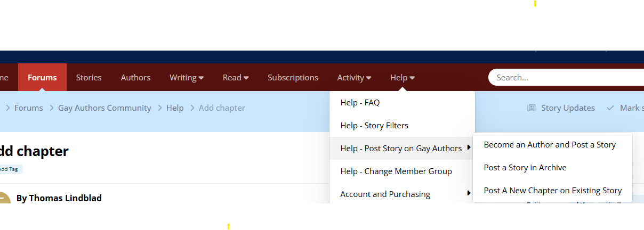Open the Activity dropdown menu
The width and height of the screenshot is (644, 230).
tap(354, 78)
